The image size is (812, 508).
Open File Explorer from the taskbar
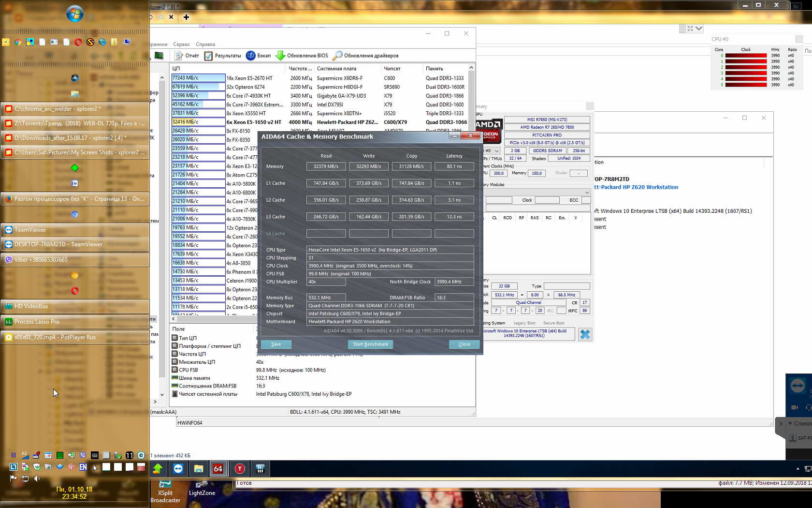[x=199, y=468]
